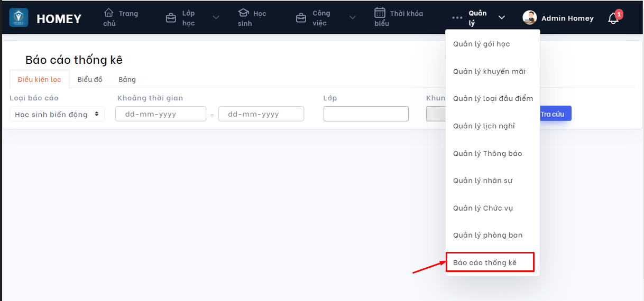Click the home icon for Trang chủ
The image size is (644, 301).
tap(108, 13)
